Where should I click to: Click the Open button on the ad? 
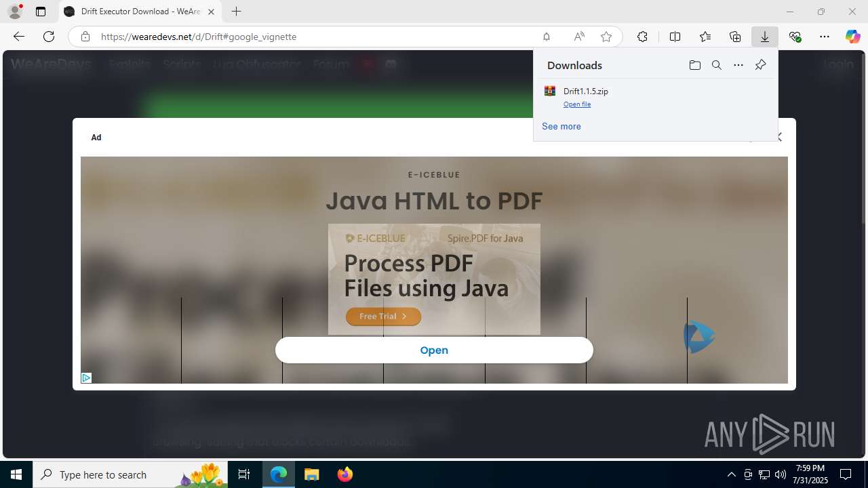coord(434,350)
